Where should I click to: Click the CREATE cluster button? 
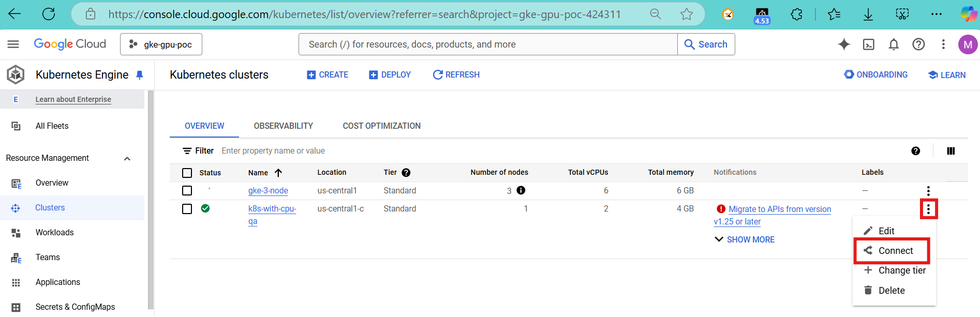point(328,75)
